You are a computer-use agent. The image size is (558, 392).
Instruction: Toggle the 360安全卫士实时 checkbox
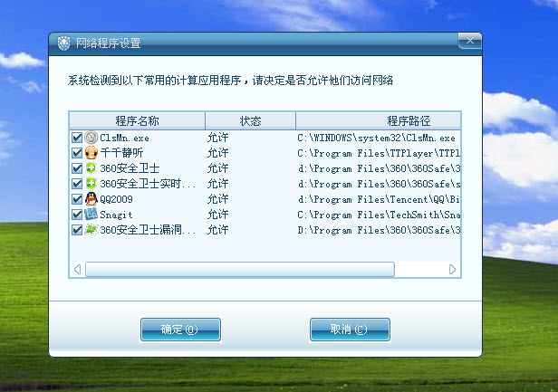pyautogui.click(x=77, y=184)
